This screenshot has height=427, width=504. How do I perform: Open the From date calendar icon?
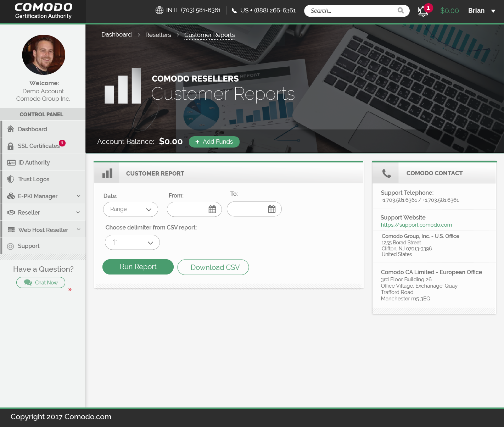point(212,209)
